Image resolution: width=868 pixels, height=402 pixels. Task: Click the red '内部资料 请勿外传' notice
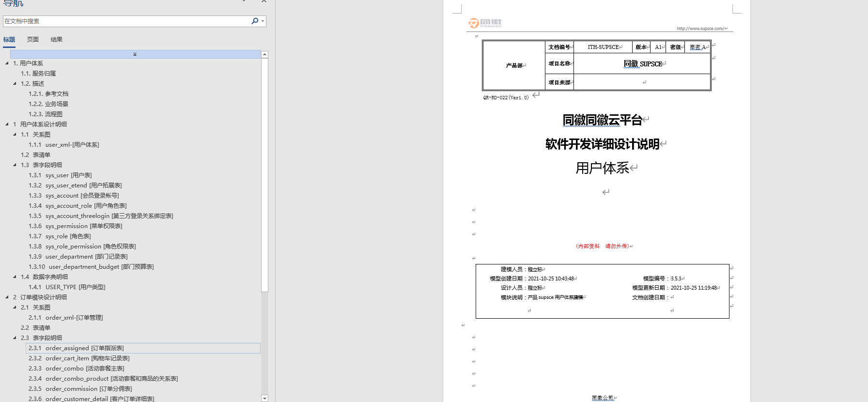603,246
